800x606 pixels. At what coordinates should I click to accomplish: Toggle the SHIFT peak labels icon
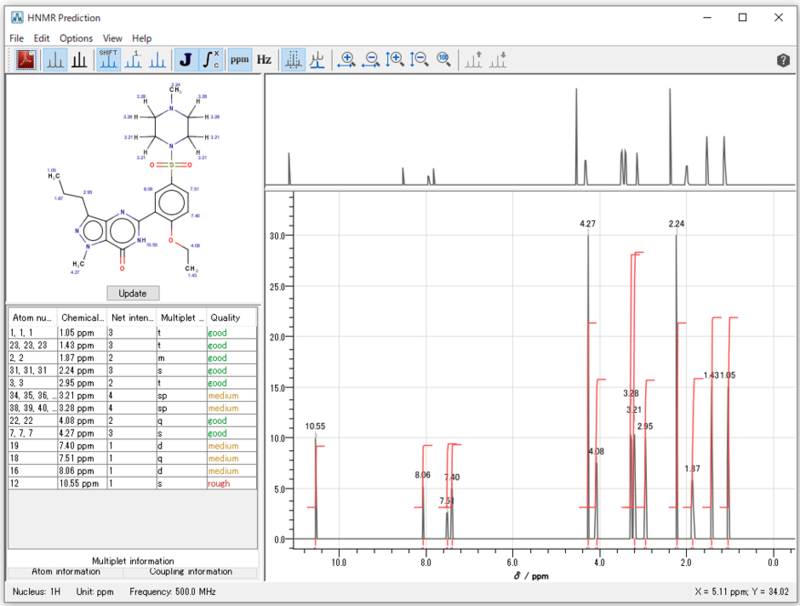(x=108, y=60)
